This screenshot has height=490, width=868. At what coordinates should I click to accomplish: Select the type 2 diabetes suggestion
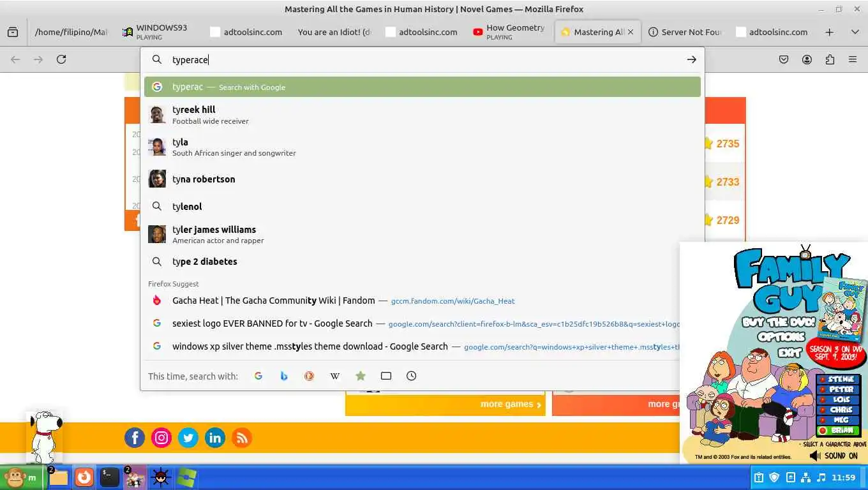point(422,262)
